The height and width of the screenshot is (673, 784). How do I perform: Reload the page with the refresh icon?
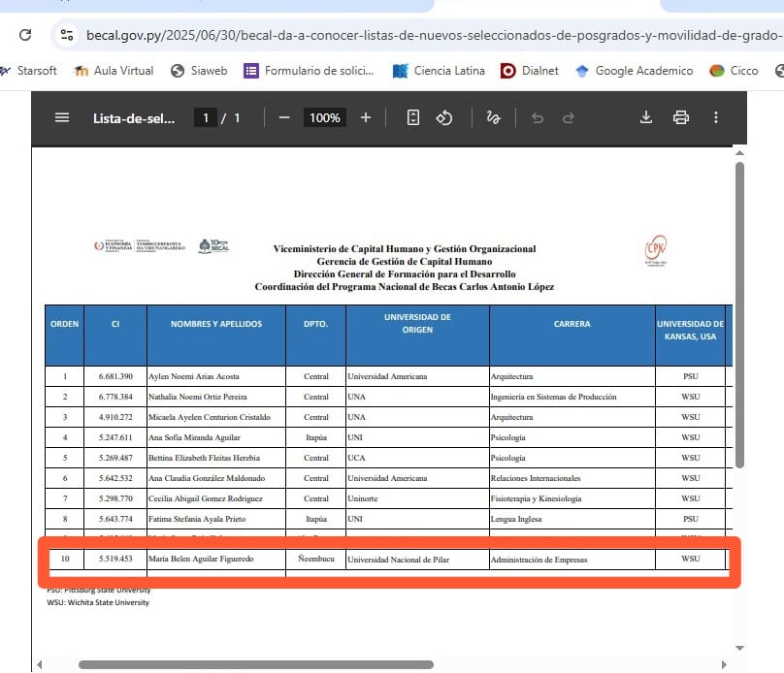(25, 35)
